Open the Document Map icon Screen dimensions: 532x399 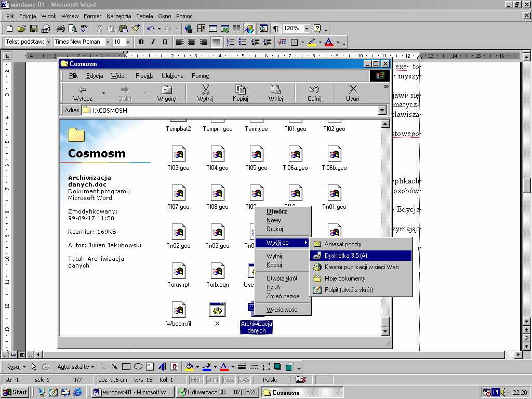(x=263, y=29)
